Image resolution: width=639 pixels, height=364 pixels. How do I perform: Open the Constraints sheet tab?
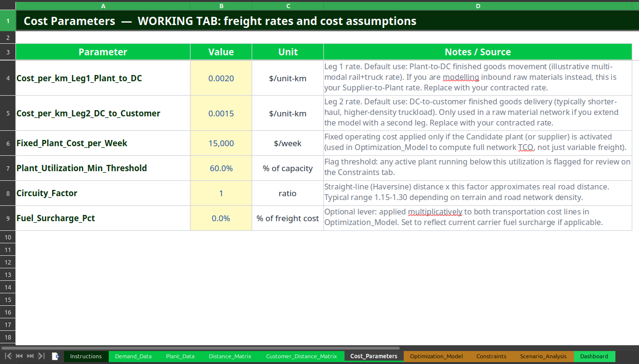pos(491,356)
